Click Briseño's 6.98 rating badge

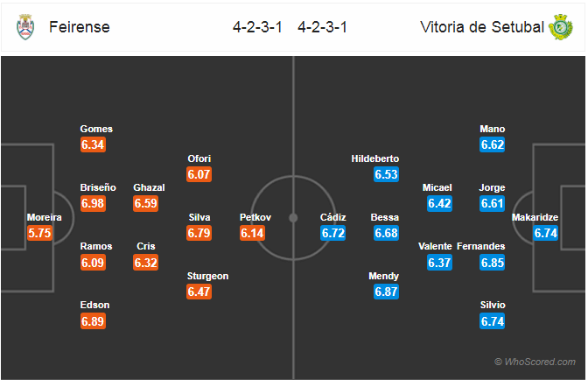(93, 203)
